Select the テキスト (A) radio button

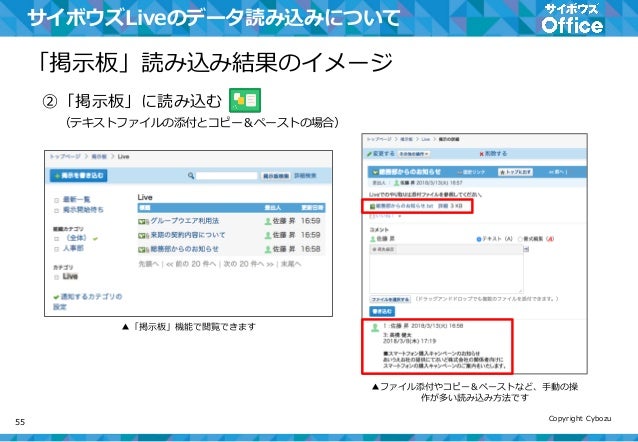[x=479, y=239]
